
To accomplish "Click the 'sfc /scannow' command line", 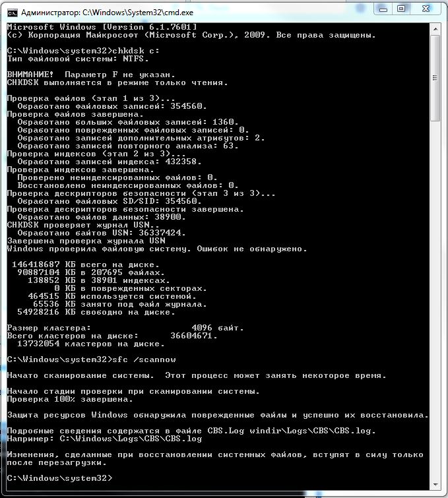I will (92, 359).
